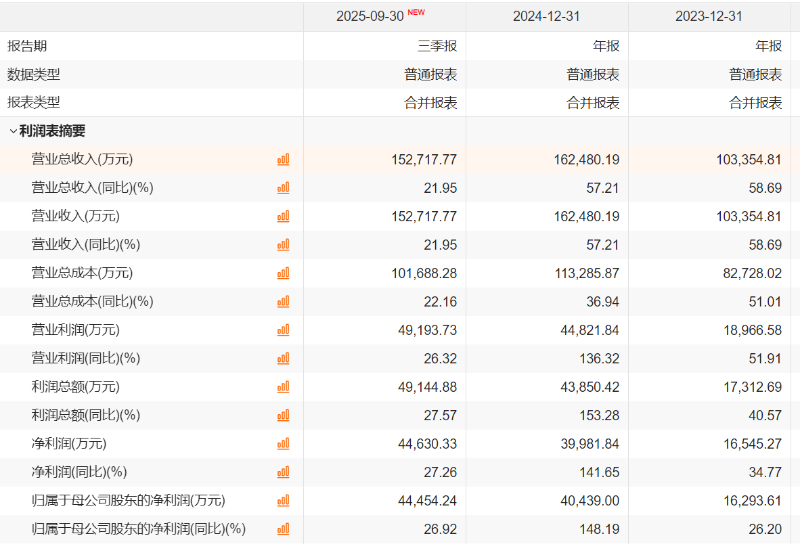Click the 营业收入(同比)(%) row label
Screen dimensions: 800x544
pyautogui.click(x=86, y=244)
